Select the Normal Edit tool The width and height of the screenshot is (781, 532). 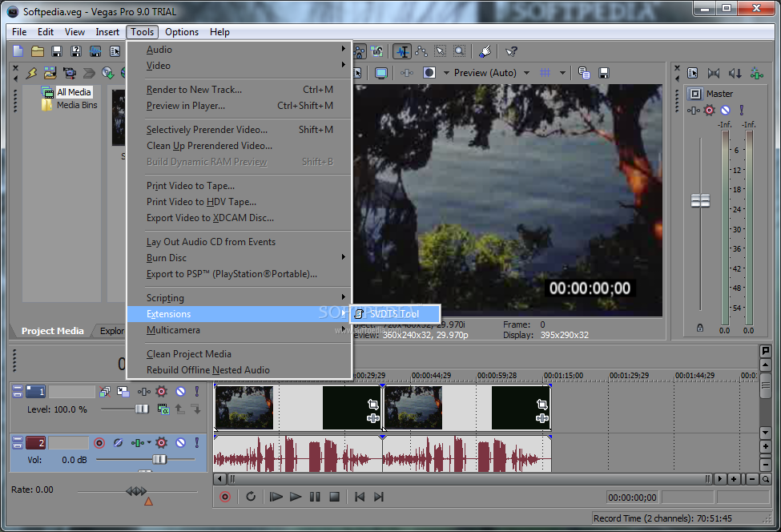click(402, 51)
